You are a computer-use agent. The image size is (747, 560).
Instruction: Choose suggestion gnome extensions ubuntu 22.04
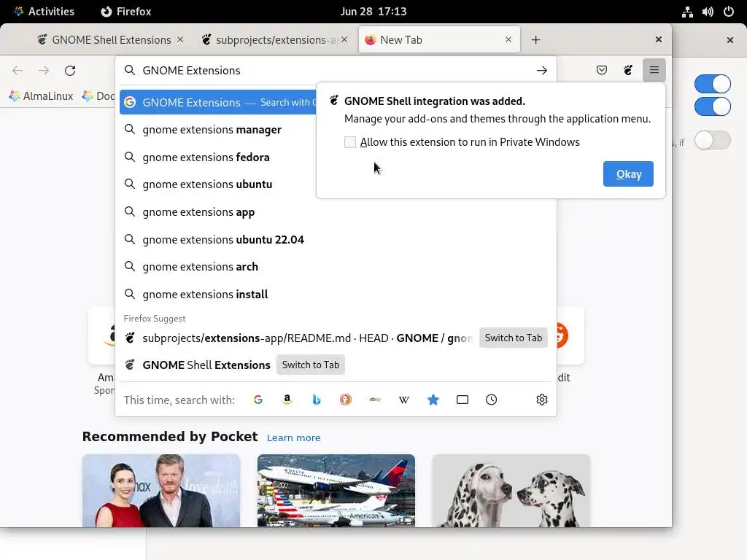pos(336,239)
